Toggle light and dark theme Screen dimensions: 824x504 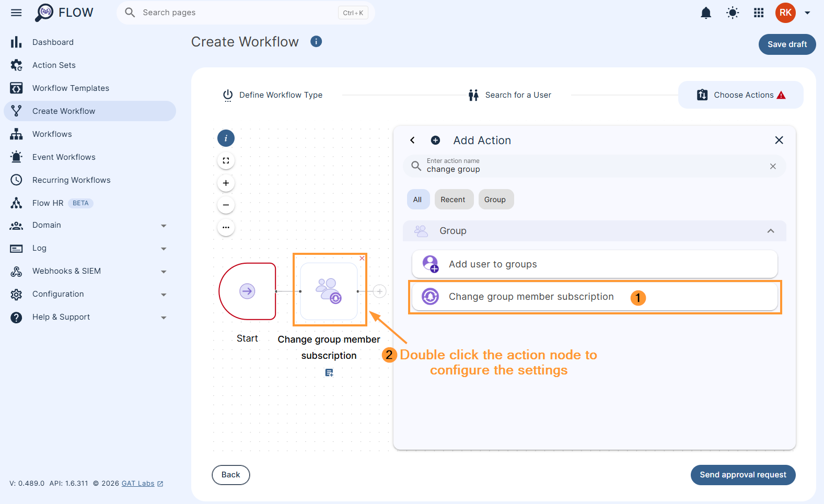coord(733,13)
